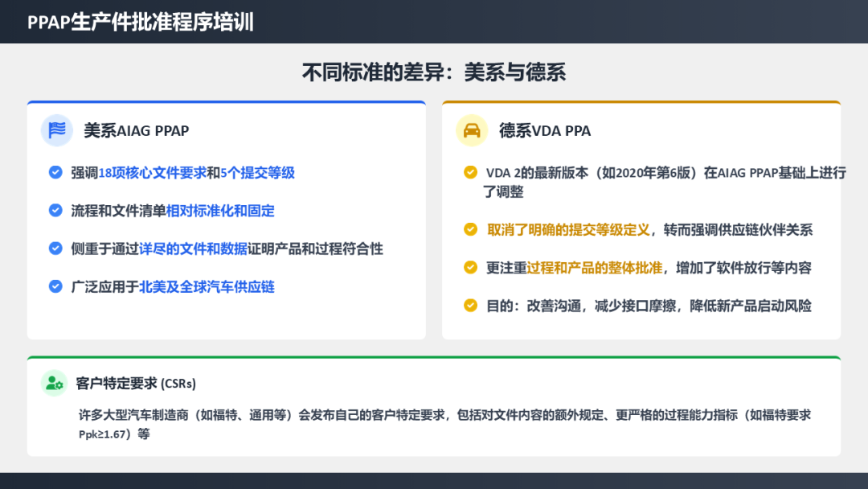
Task: Click the blue checkmark before 流程和文件清单
Action: pos(55,211)
